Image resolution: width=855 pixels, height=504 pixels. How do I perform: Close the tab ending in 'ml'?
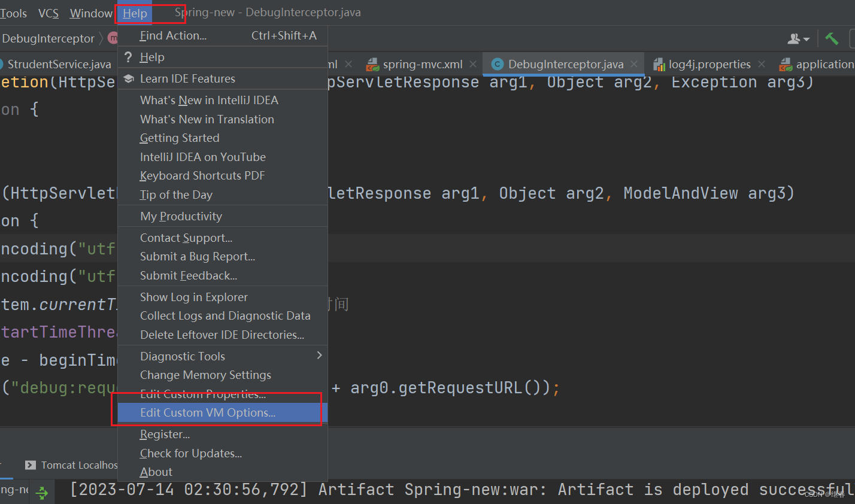click(348, 64)
